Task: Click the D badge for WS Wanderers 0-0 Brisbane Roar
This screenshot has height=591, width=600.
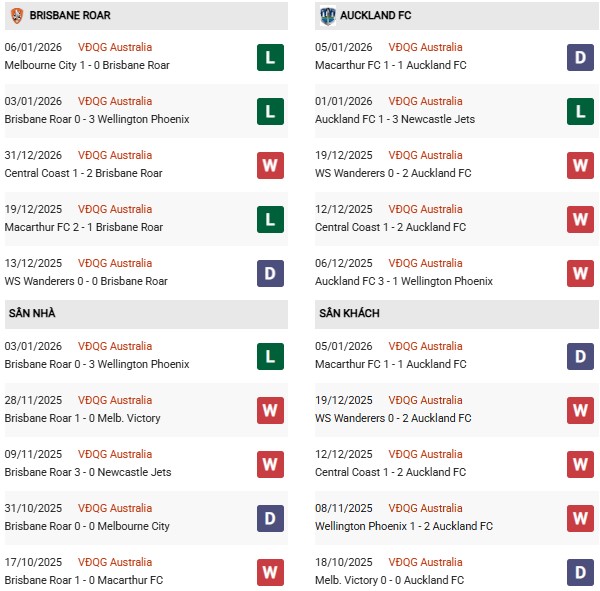Action: pyautogui.click(x=270, y=273)
